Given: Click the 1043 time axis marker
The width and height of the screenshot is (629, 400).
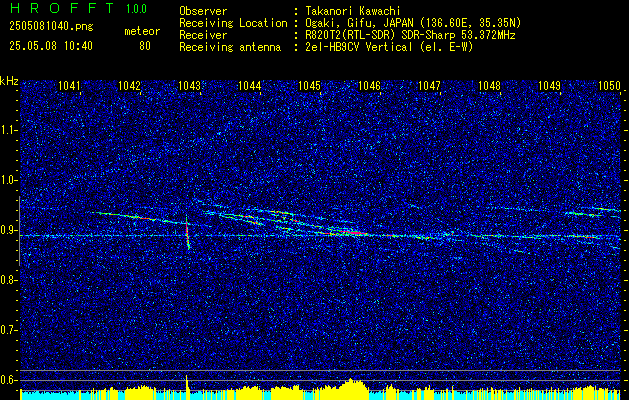Looking at the screenshot, I should tap(189, 86).
